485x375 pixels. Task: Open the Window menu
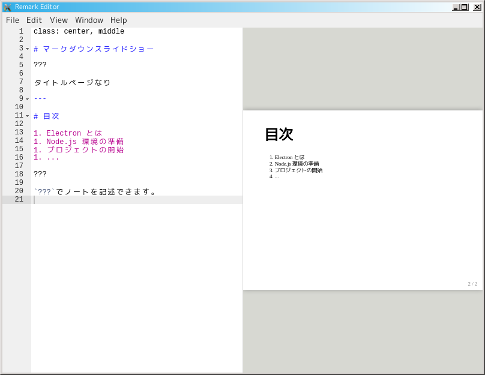[89, 20]
